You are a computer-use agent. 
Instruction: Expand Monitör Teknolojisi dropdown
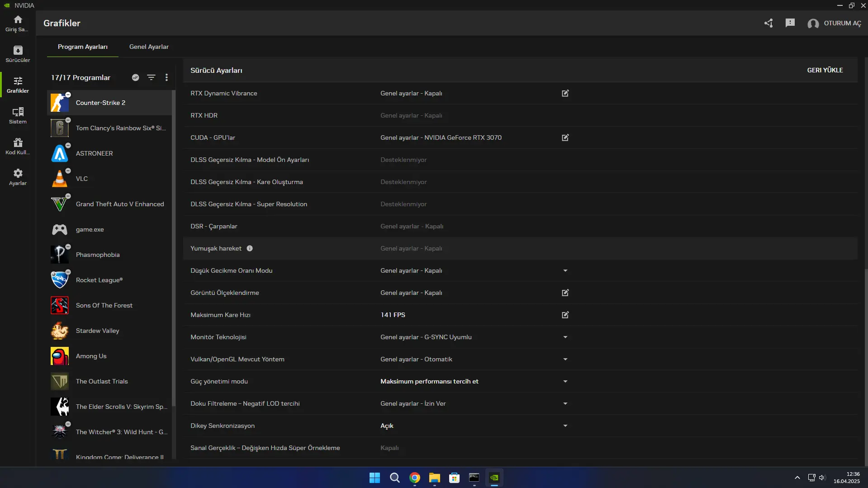[565, 337]
